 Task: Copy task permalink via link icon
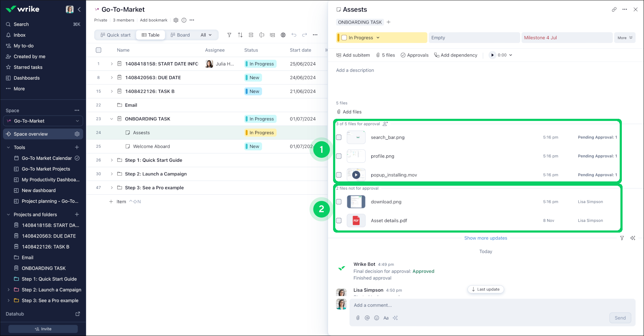614,10
